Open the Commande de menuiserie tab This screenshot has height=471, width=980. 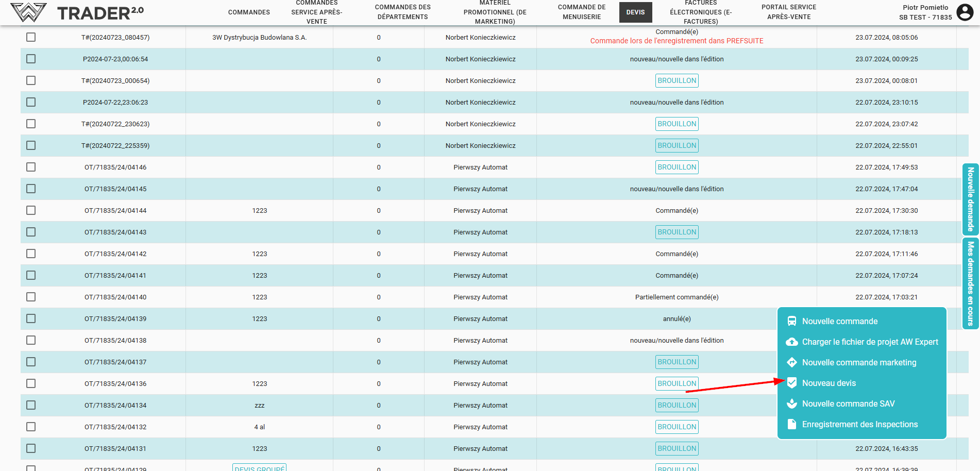click(582, 12)
